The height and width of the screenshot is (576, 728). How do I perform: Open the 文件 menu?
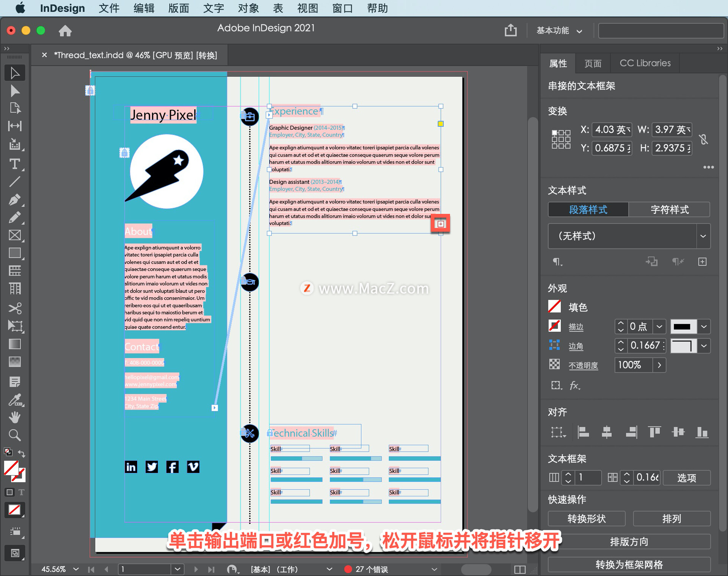pos(109,8)
